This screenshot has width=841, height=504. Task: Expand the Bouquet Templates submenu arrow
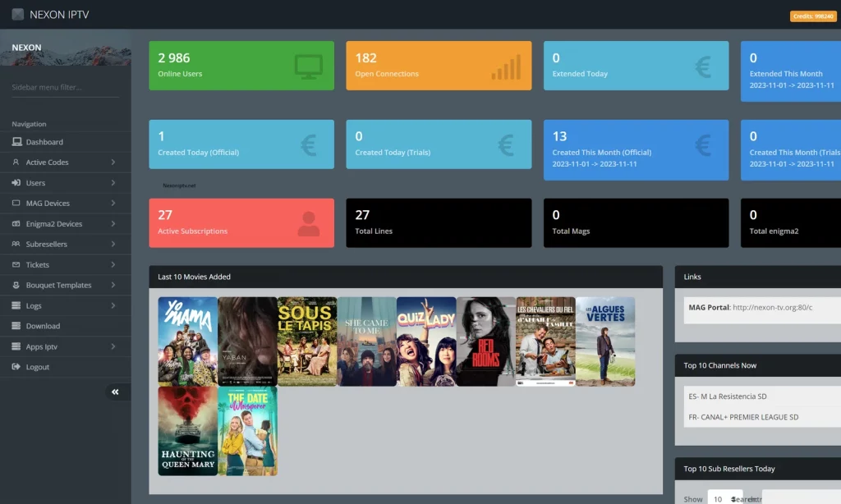(113, 286)
